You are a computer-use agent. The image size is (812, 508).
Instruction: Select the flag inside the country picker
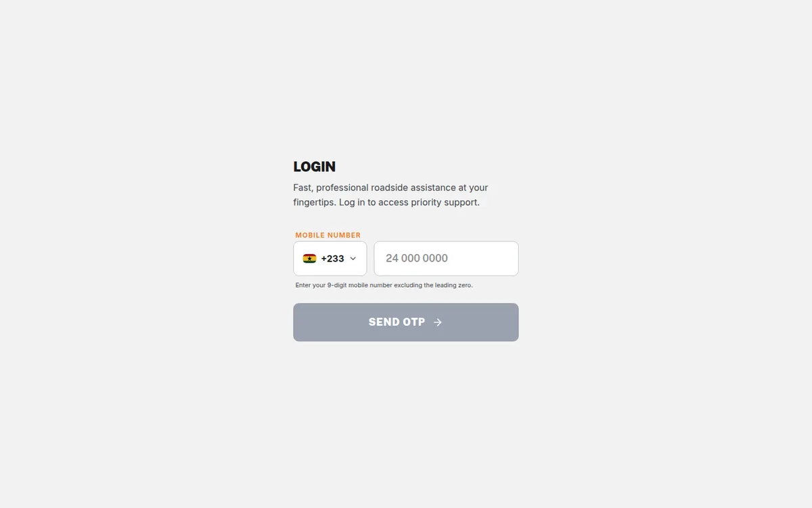point(309,259)
